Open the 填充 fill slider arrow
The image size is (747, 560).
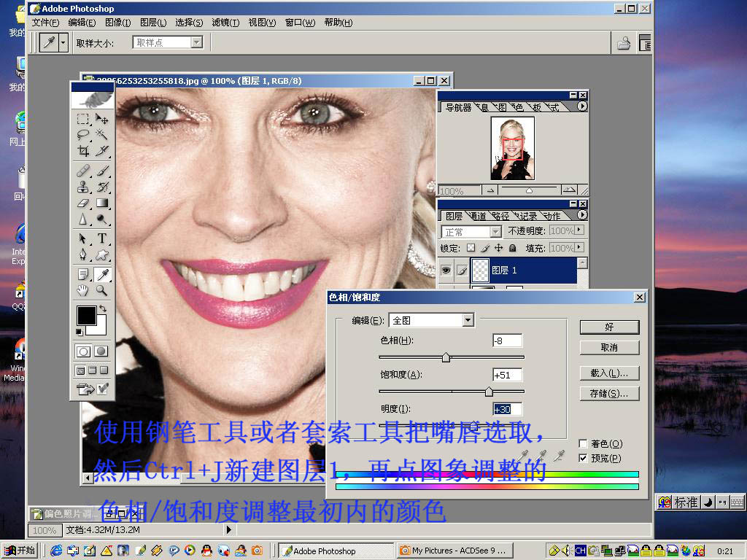pos(578,248)
